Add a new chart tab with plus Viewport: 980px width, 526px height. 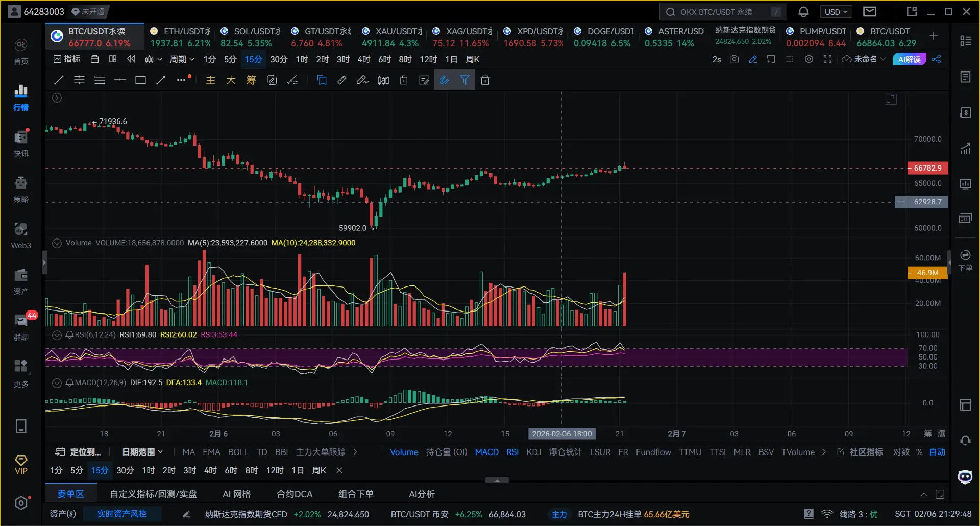pos(934,36)
